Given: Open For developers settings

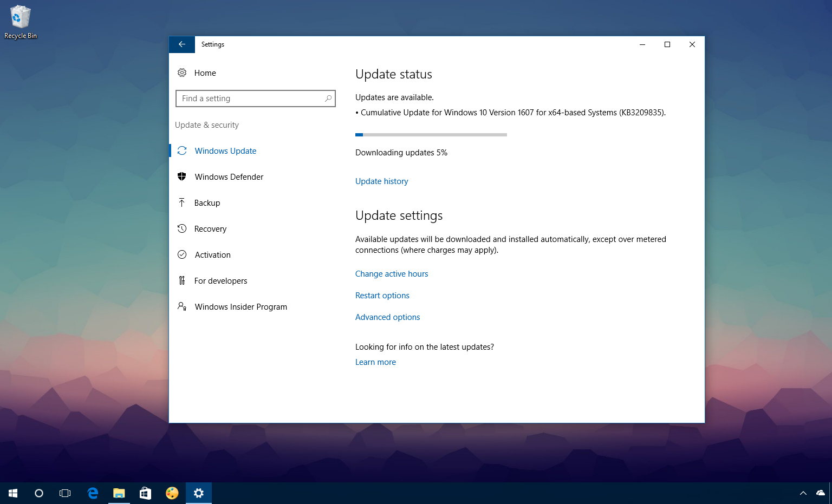Looking at the screenshot, I should point(220,280).
